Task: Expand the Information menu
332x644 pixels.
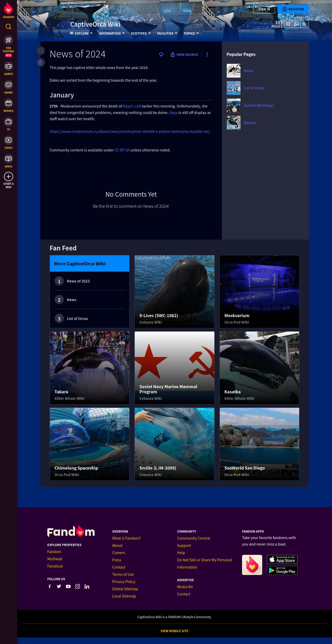Action: tap(112, 33)
